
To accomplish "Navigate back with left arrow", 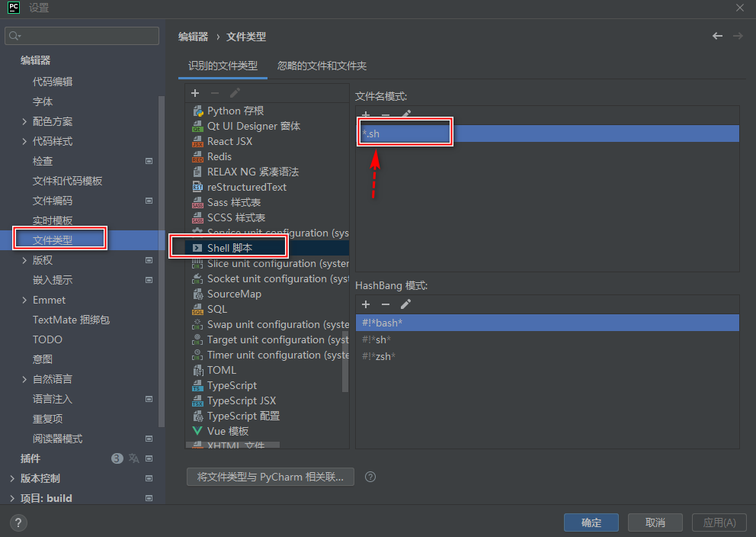I will coord(717,36).
